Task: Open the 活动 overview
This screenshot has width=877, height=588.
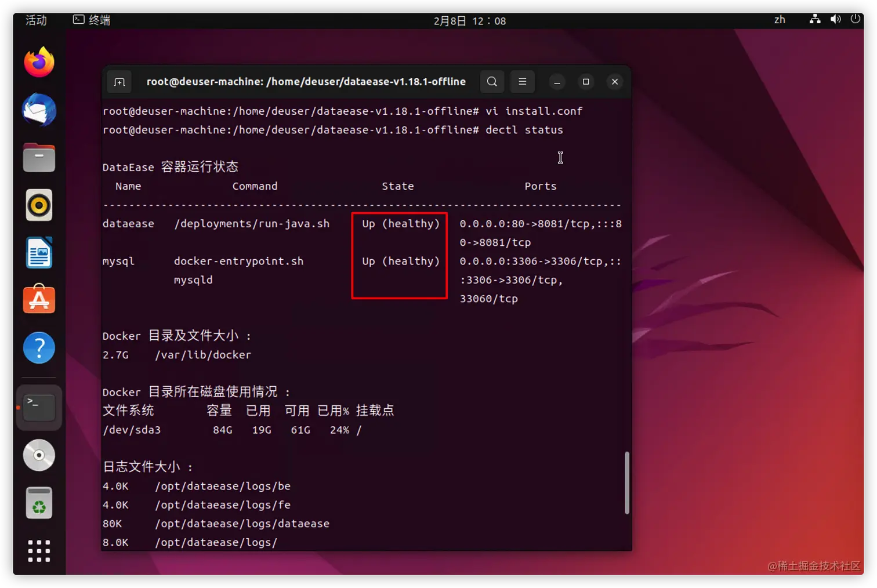Action: 35,20
